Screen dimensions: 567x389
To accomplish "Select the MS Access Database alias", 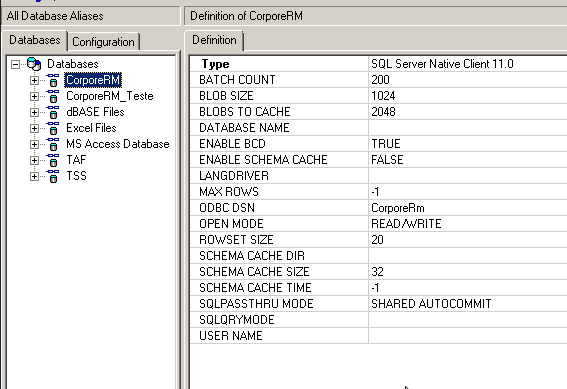I will coord(118,144).
